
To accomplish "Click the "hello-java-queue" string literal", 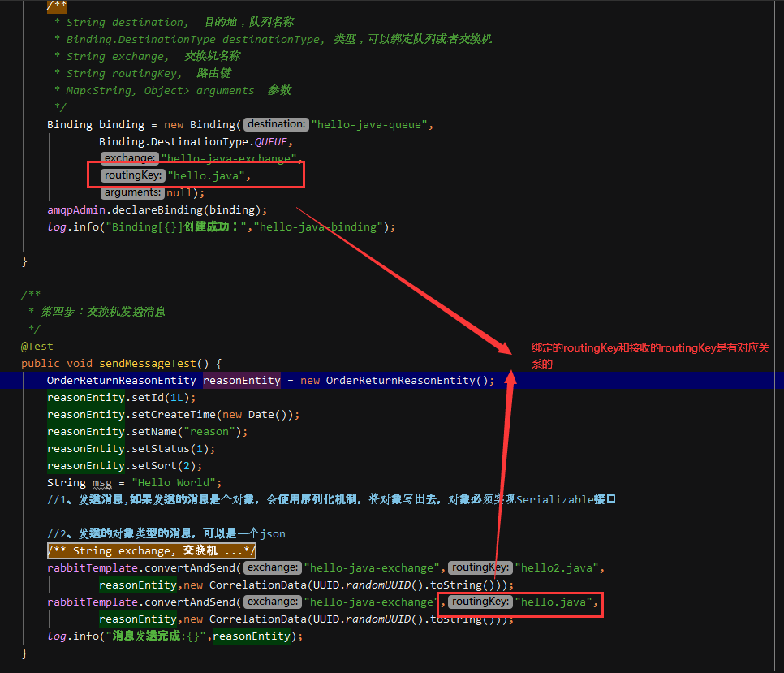I will pos(369,125).
